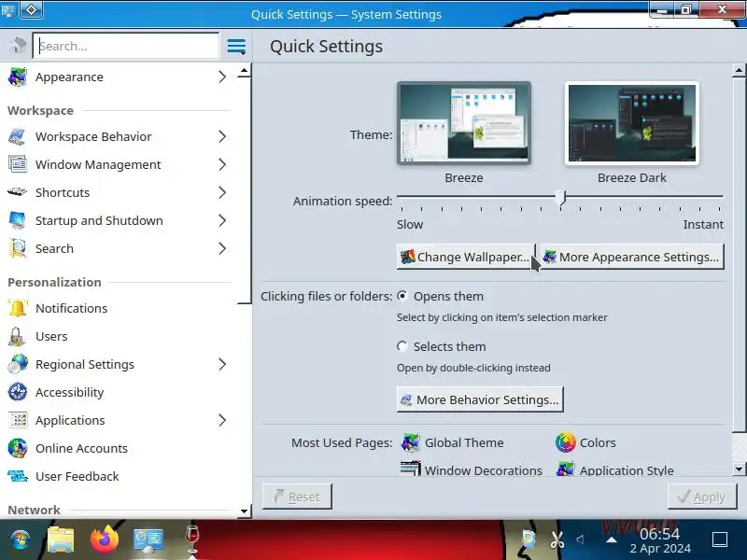Click the Accessibility icon
The height and width of the screenshot is (560, 747).
click(x=18, y=392)
